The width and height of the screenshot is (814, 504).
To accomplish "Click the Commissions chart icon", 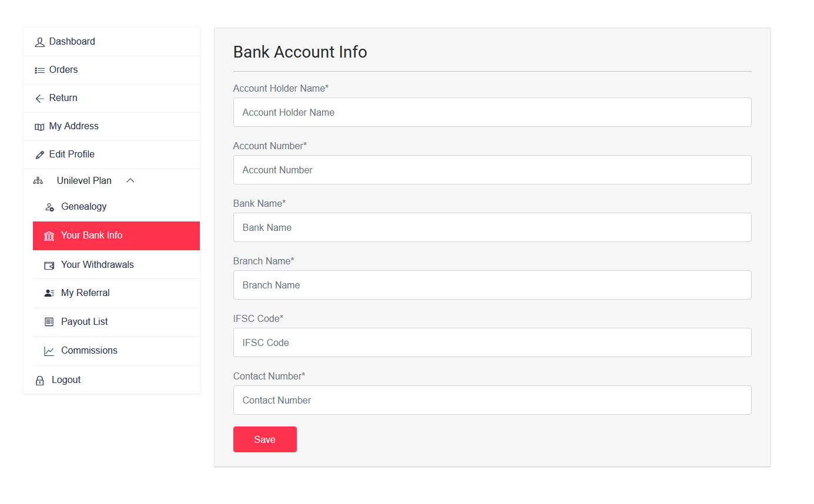I will pos(49,350).
